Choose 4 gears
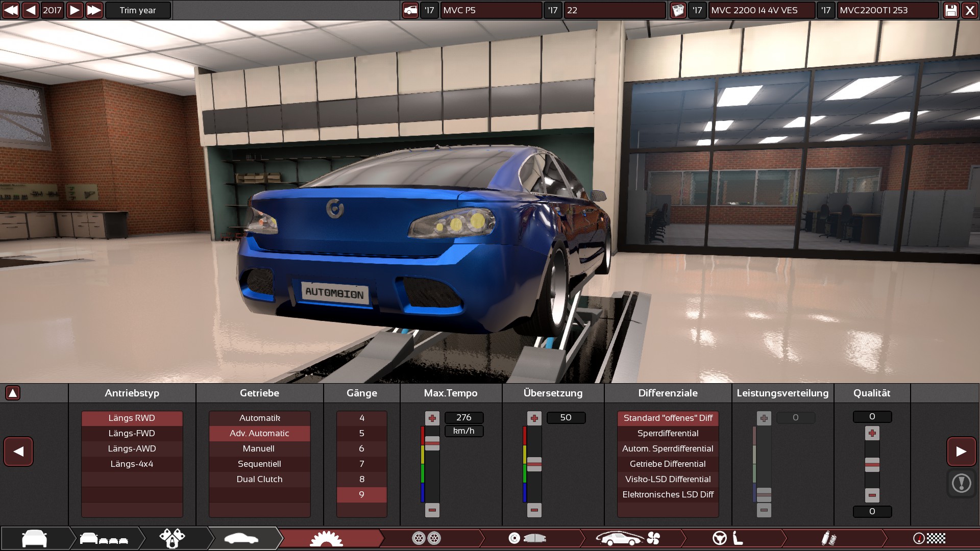 [x=361, y=418]
